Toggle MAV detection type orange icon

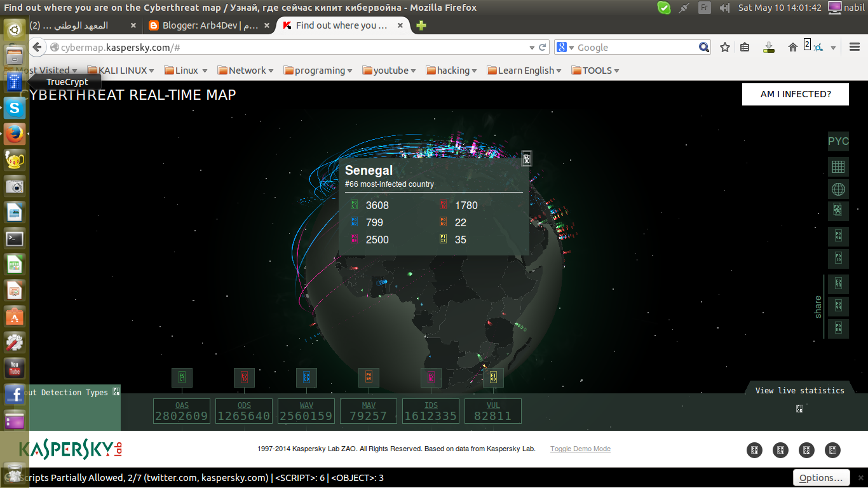click(x=369, y=377)
